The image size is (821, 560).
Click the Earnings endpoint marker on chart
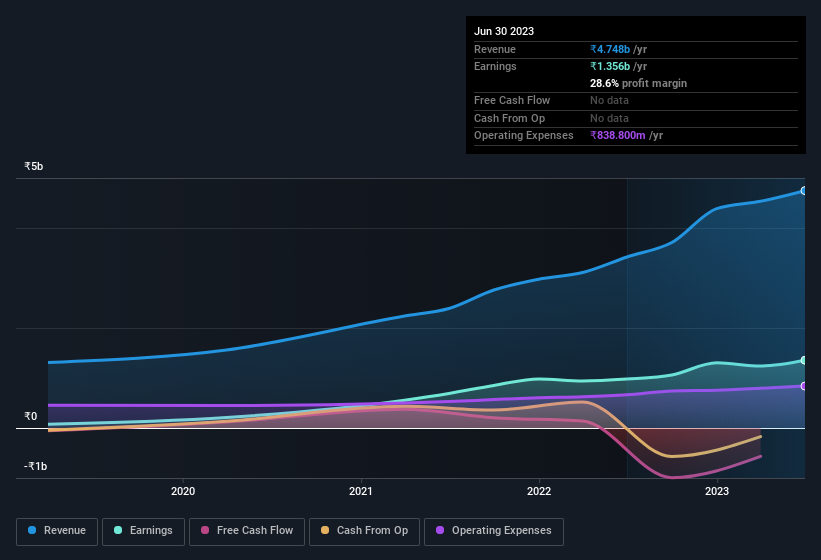tap(804, 360)
